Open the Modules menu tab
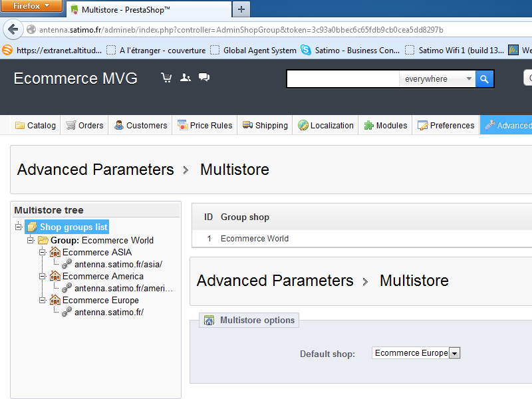This screenshot has height=399, width=532. pyautogui.click(x=386, y=125)
